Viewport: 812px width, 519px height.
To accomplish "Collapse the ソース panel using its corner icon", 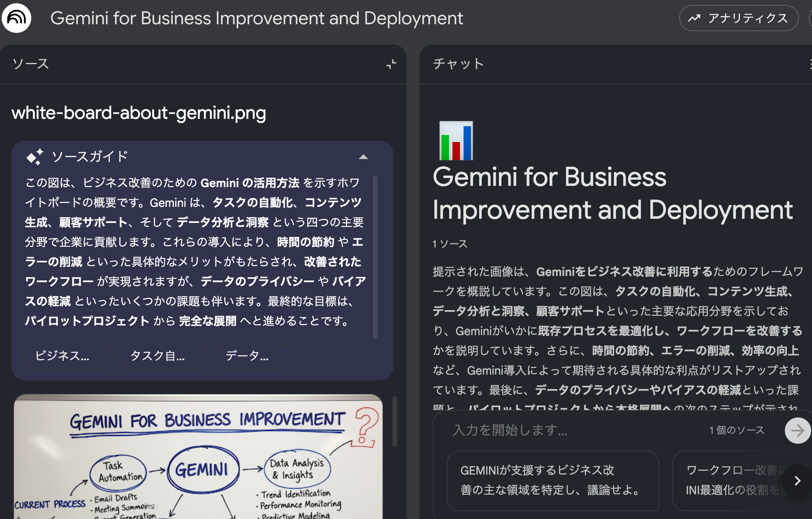I will (391, 64).
